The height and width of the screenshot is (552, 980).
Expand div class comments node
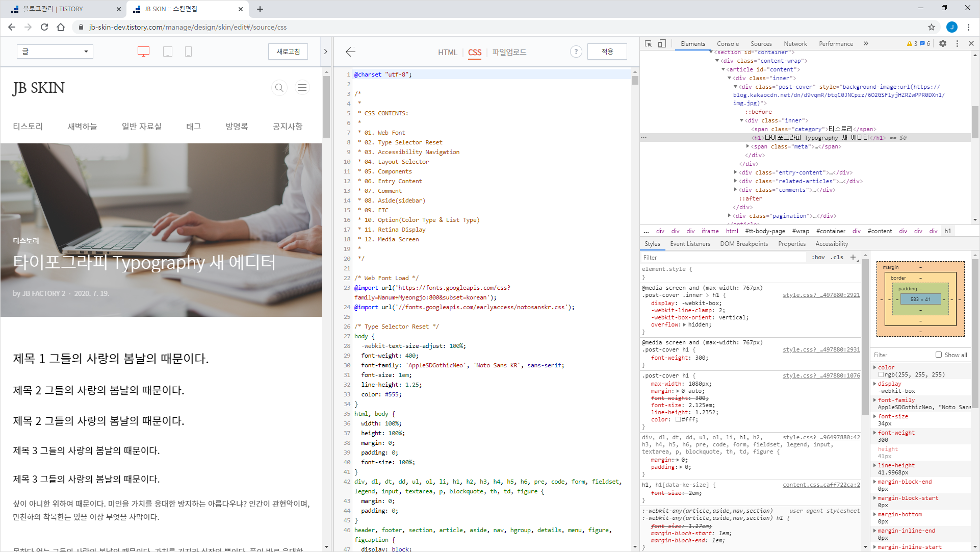pyautogui.click(x=735, y=190)
